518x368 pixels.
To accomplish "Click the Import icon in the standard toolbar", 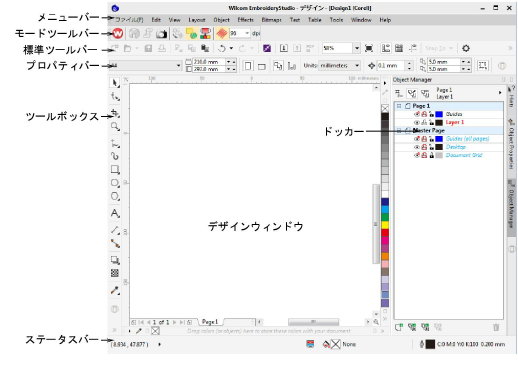I will tap(284, 48).
